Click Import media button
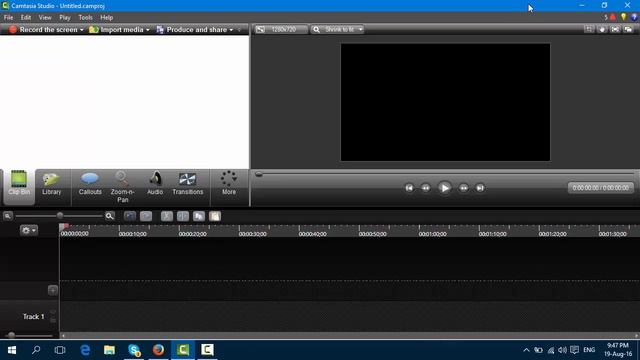This screenshot has height=360, width=640. pos(116,30)
